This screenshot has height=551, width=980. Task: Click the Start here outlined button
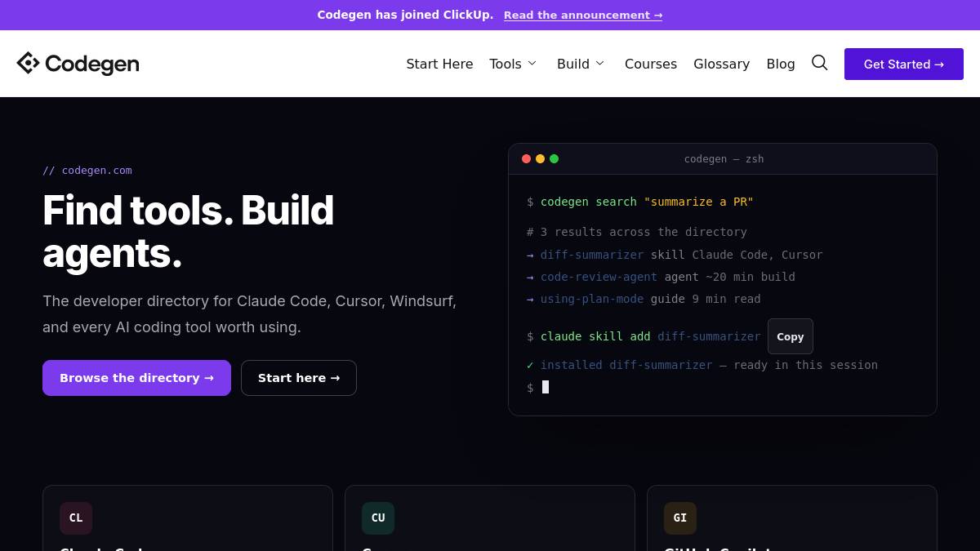pyautogui.click(x=299, y=378)
